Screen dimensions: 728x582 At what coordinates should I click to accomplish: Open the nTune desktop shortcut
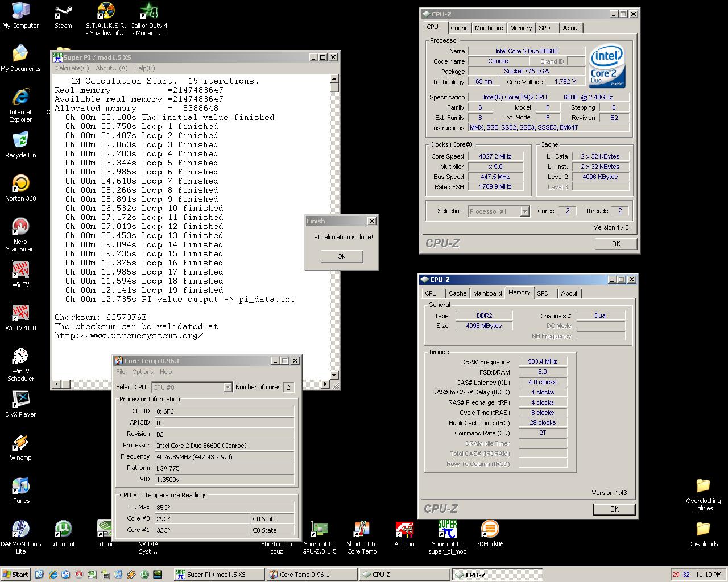pyautogui.click(x=106, y=534)
